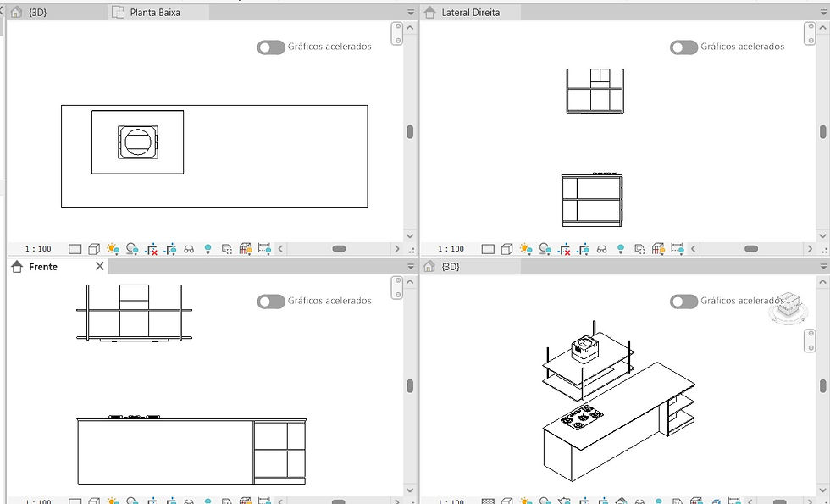Image resolution: width=830 pixels, height=504 pixels.
Task: Open view list dropdown beside Planta Baixa tab
Action: pyautogui.click(x=411, y=12)
